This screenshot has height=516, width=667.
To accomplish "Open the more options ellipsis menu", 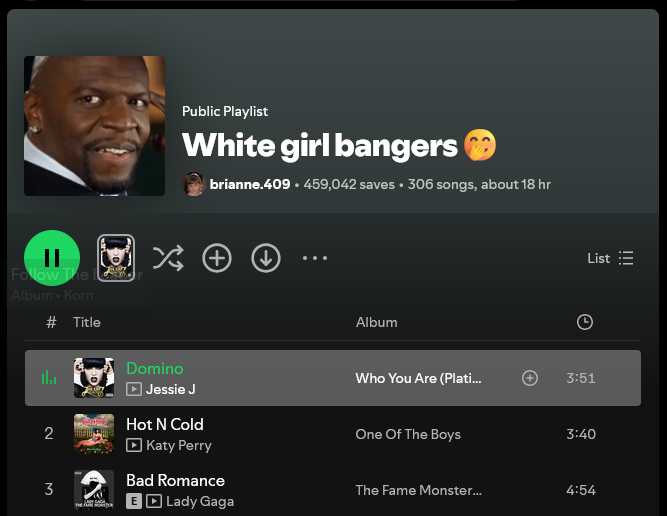I will pos(315,258).
